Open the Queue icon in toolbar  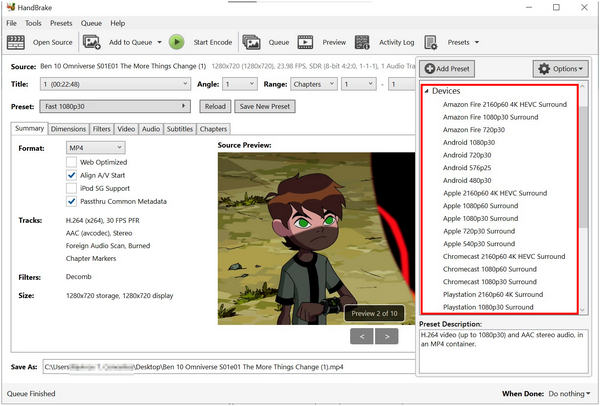coord(251,42)
